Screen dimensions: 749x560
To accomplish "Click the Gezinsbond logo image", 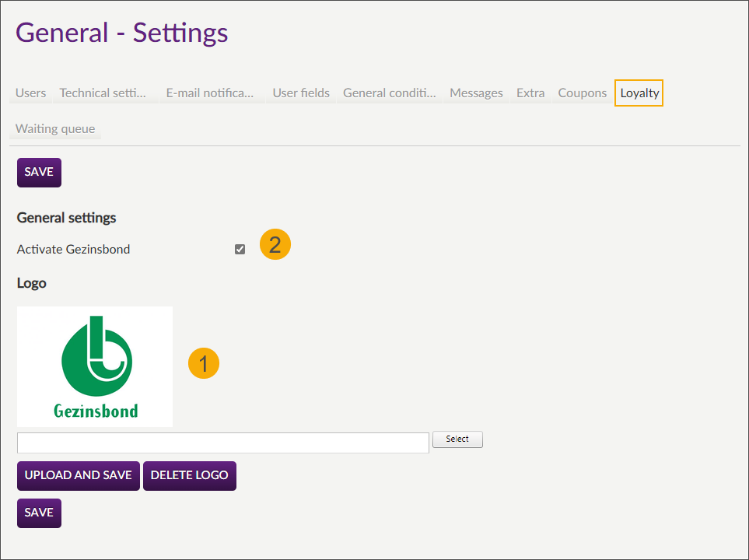I will coord(95,366).
